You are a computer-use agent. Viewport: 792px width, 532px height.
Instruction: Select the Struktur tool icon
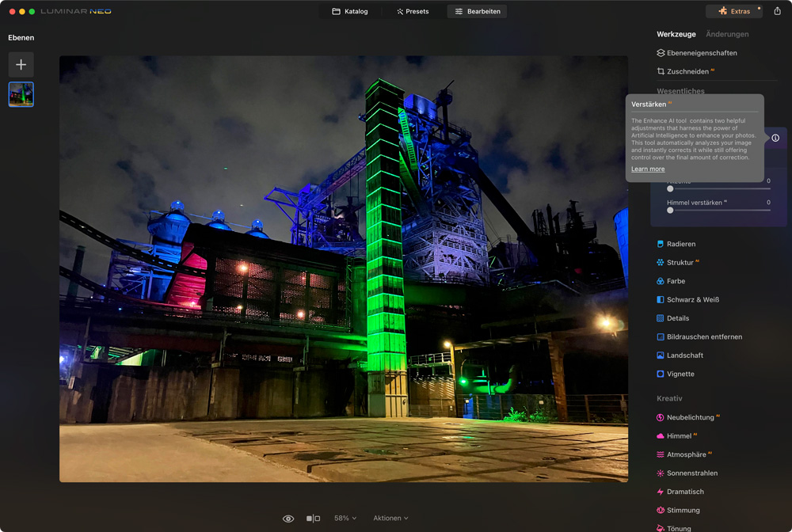661,263
